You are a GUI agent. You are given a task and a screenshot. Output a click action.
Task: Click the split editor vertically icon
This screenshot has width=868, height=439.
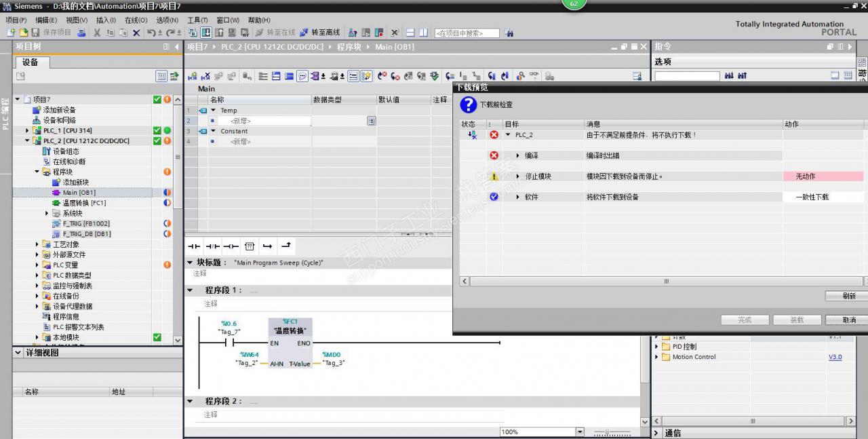[423, 33]
